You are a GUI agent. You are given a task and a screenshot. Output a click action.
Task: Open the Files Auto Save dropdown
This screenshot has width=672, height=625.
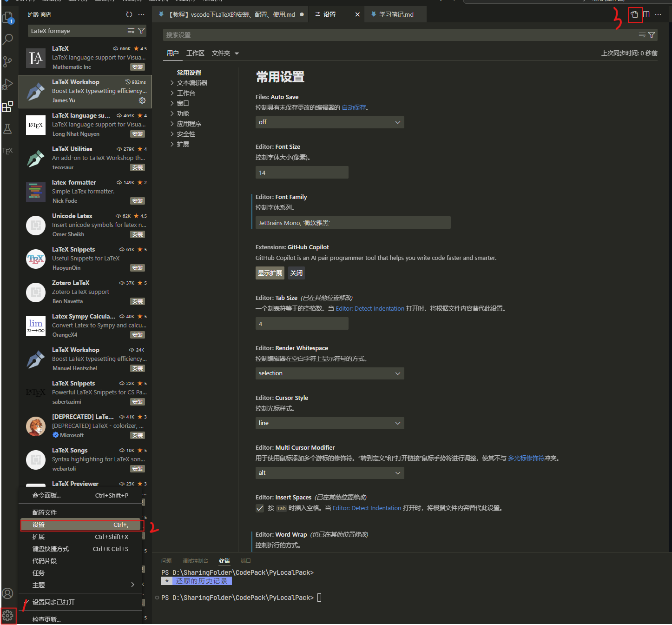pos(329,122)
